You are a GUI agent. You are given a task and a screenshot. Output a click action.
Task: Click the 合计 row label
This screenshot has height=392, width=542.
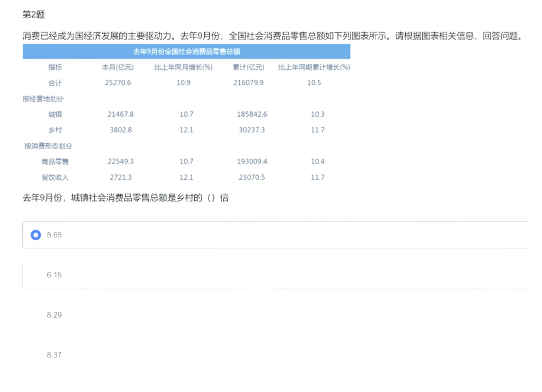click(55, 83)
